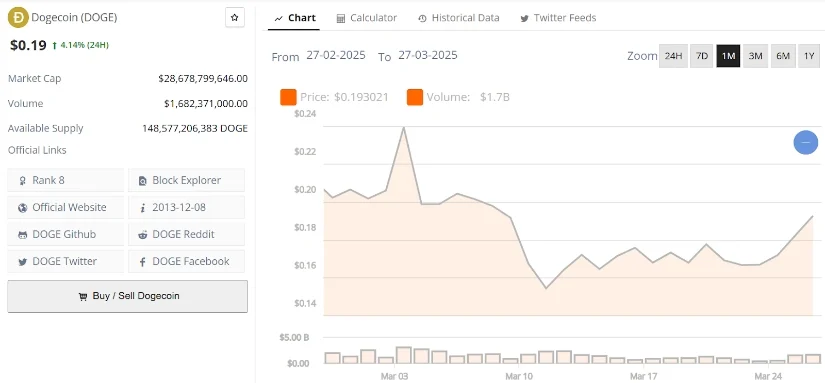Open the Block Explorer link

186,180
